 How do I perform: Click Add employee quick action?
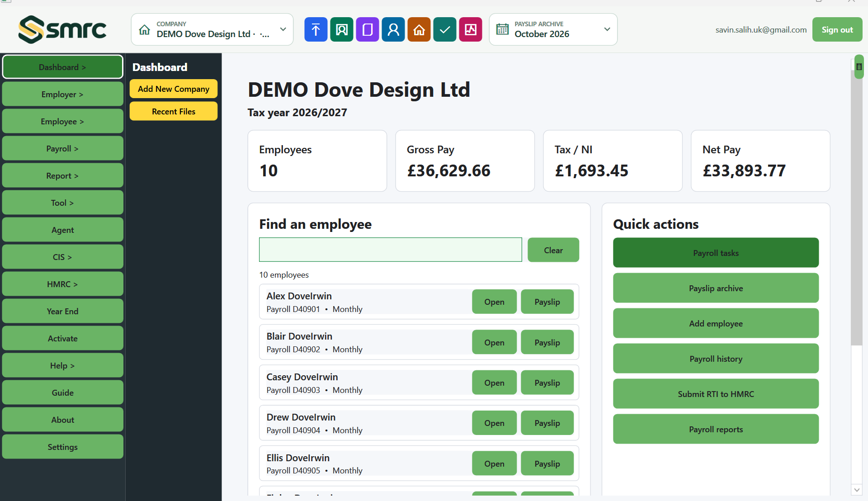coord(716,323)
